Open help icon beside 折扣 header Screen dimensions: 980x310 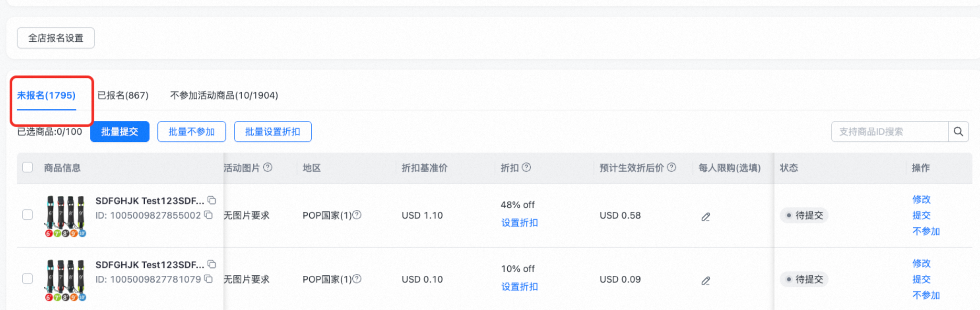pyautogui.click(x=526, y=167)
